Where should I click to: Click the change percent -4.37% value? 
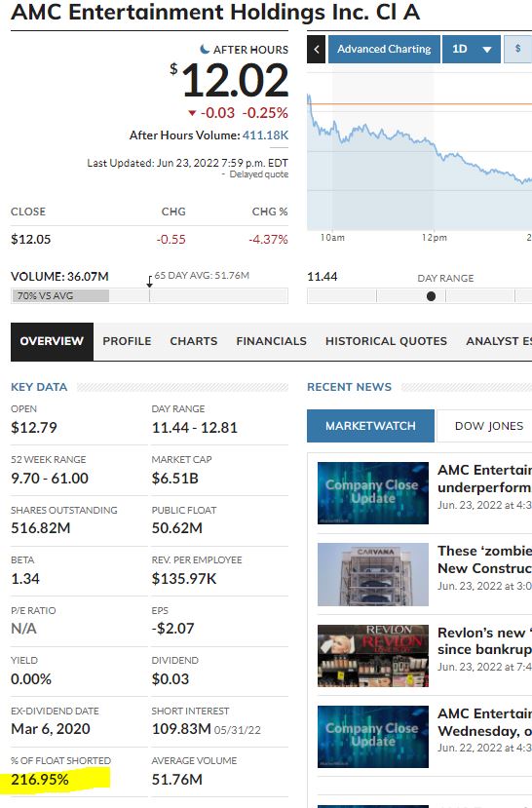[268, 239]
